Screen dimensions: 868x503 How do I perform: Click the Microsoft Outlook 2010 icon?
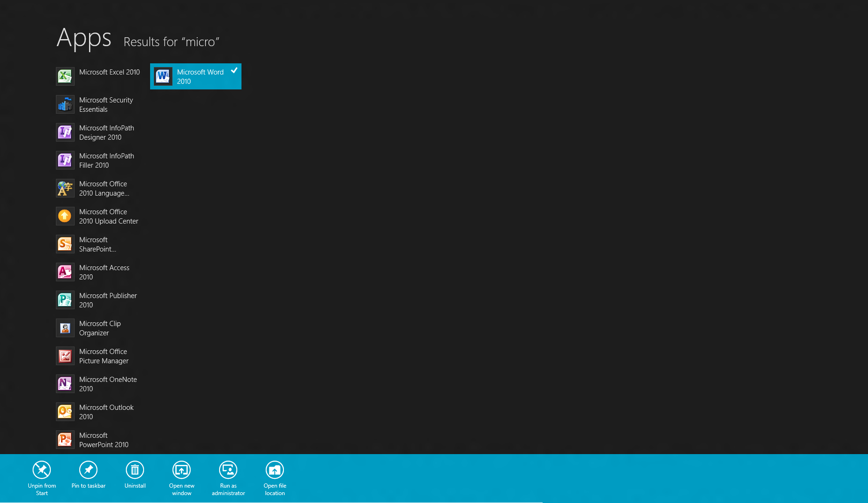65,412
